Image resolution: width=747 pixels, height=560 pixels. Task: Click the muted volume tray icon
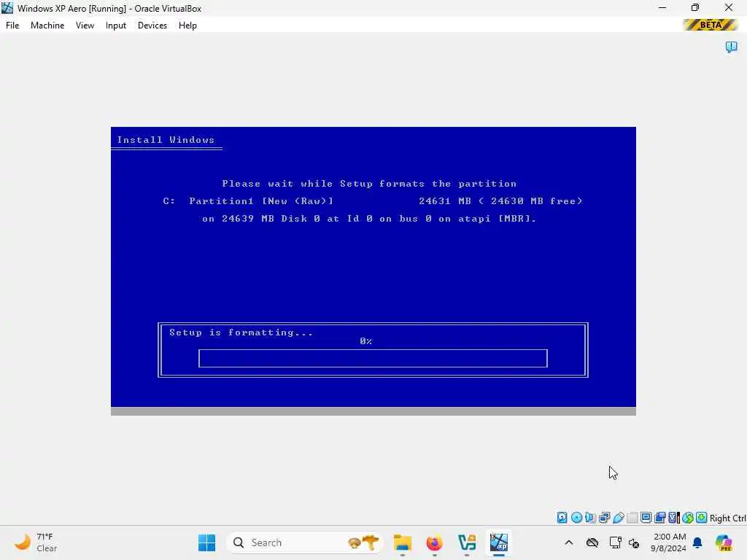point(634,542)
